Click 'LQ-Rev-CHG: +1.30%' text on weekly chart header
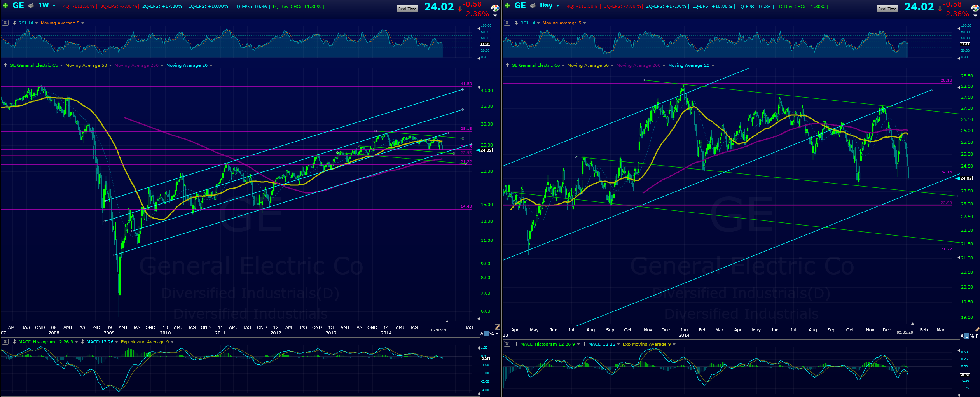The width and height of the screenshot is (980, 397). point(297,7)
